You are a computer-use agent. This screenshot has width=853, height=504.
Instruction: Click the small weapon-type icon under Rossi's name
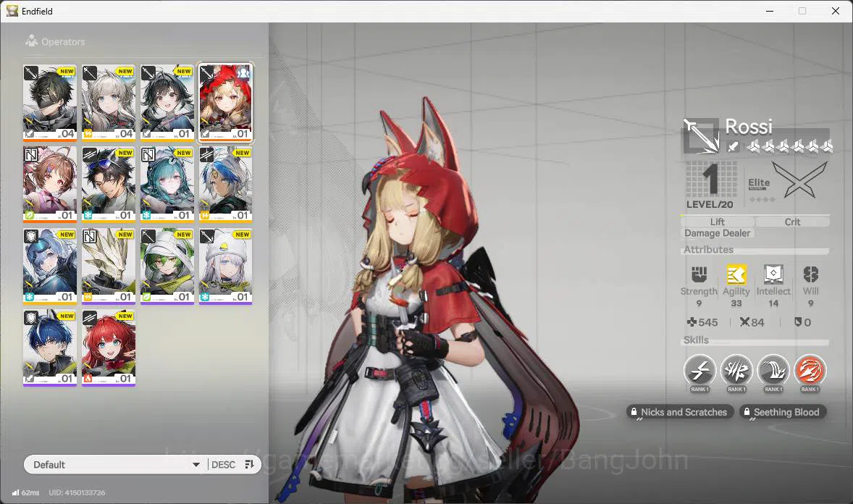(734, 146)
